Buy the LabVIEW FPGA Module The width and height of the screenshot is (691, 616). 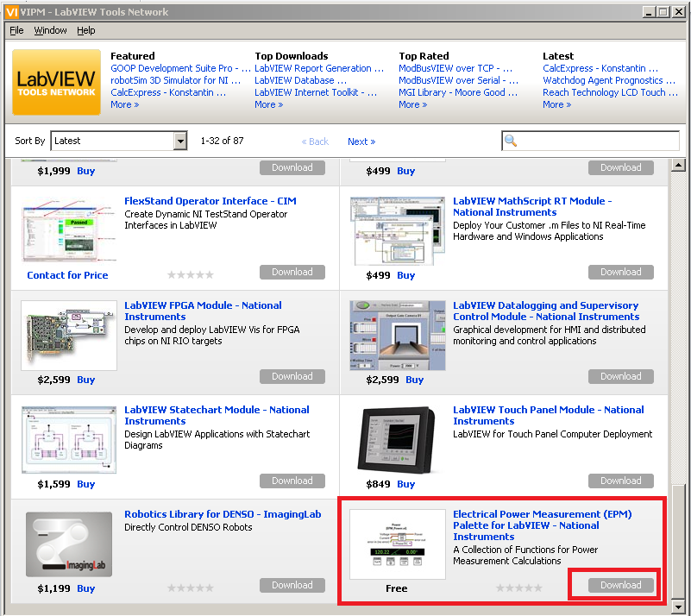tap(85, 380)
